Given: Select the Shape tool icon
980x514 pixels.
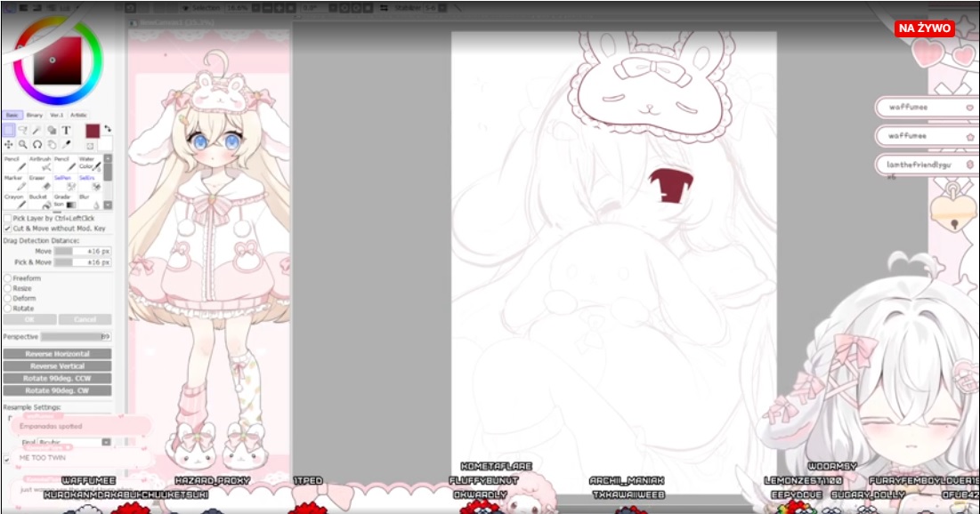Looking at the screenshot, I should (52, 130).
